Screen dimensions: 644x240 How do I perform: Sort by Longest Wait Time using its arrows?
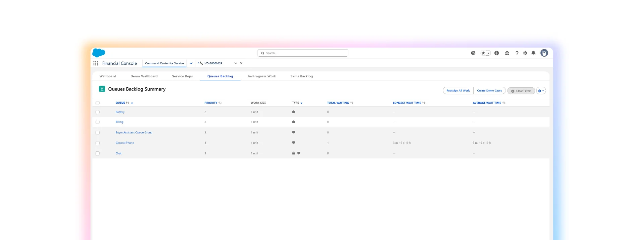pos(424,103)
